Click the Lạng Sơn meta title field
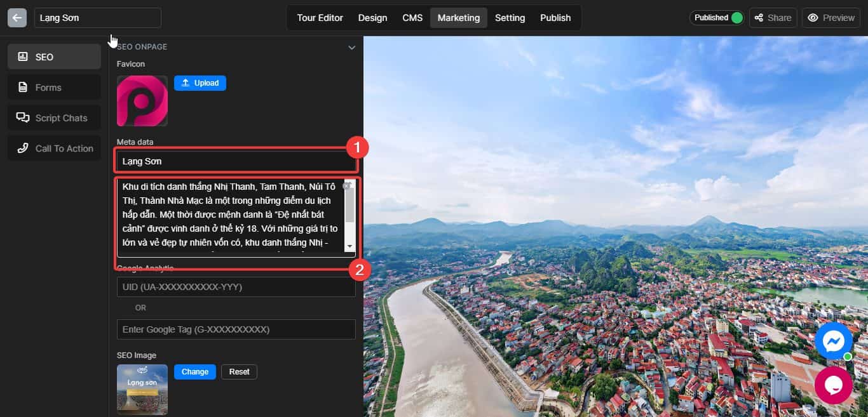Viewport: 868px width, 417px height. [x=236, y=161]
